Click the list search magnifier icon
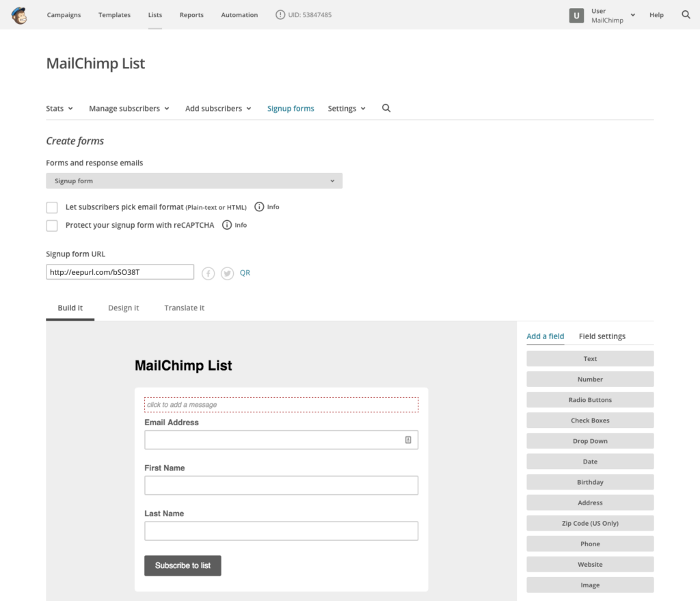The height and width of the screenshot is (601, 700). pyautogui.click(x=386, y=108)
